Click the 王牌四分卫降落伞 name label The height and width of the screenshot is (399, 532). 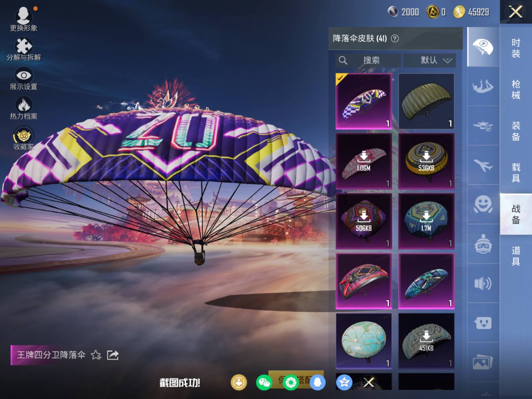pos(51,355)
